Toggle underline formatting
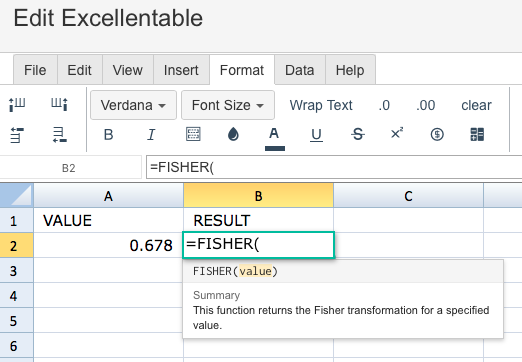The width and height of the screenshot is (522, 362). click(x=316, y=135)
